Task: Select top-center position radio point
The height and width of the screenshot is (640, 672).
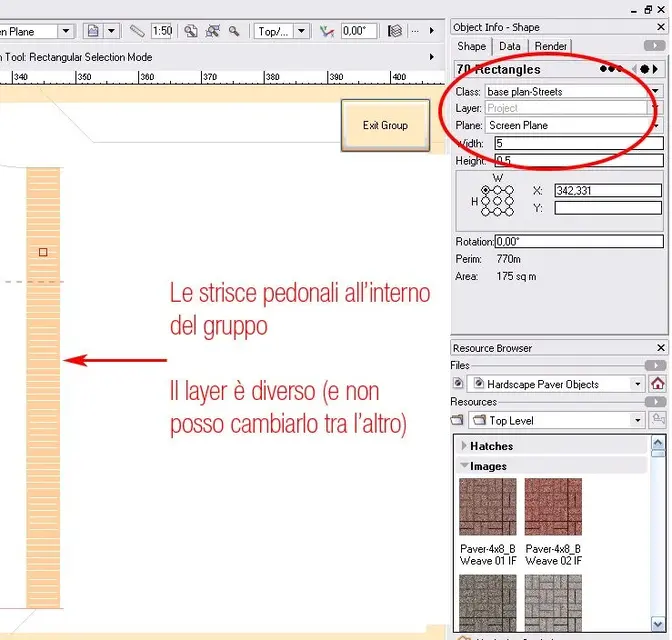Action: (497, 190)
